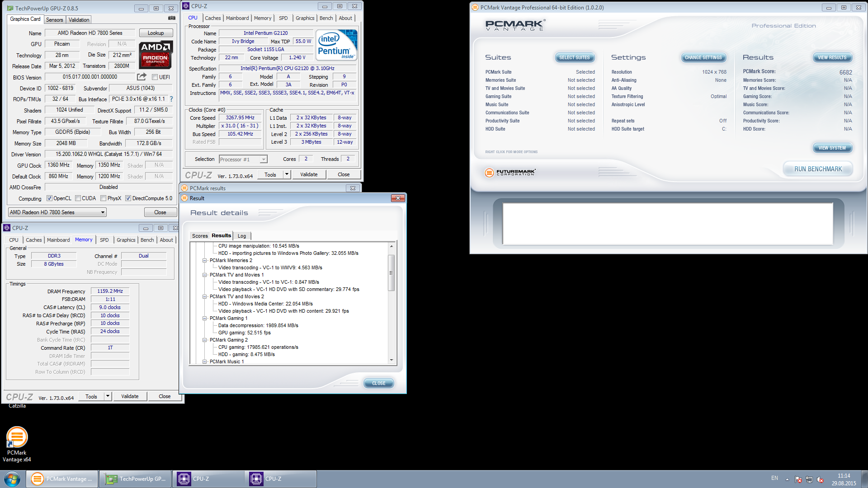Image resolution: width=868 pixels, height=488 pixels.
Task: Open the AMD Radeon HD 7800 Series dropdown
Action: pyautogui.click(x=57, y=212)
